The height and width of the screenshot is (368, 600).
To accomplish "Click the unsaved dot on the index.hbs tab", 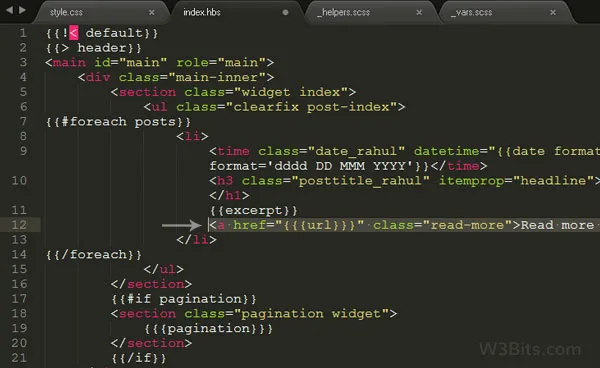I will (x=285, y=13).
